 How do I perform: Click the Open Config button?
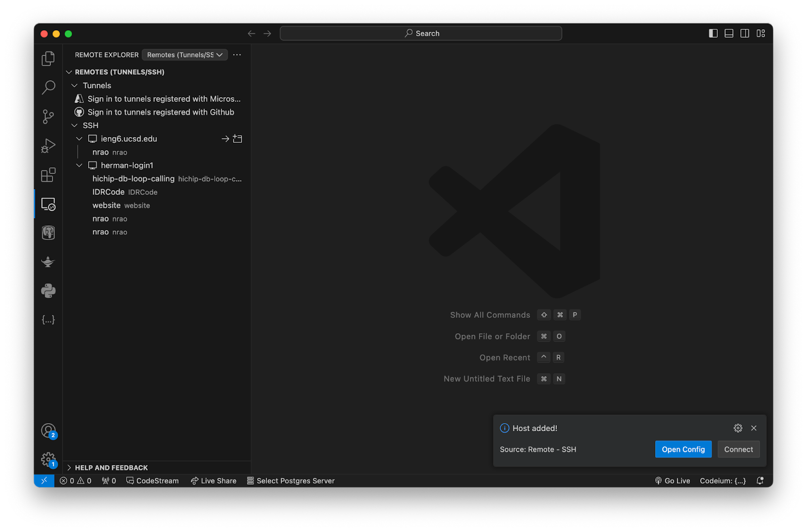point(683,449)
